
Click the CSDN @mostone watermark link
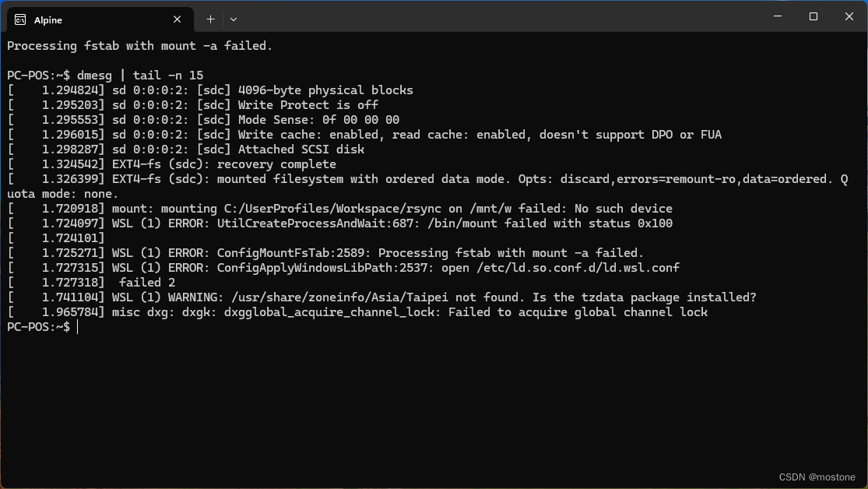coord(817,477)
